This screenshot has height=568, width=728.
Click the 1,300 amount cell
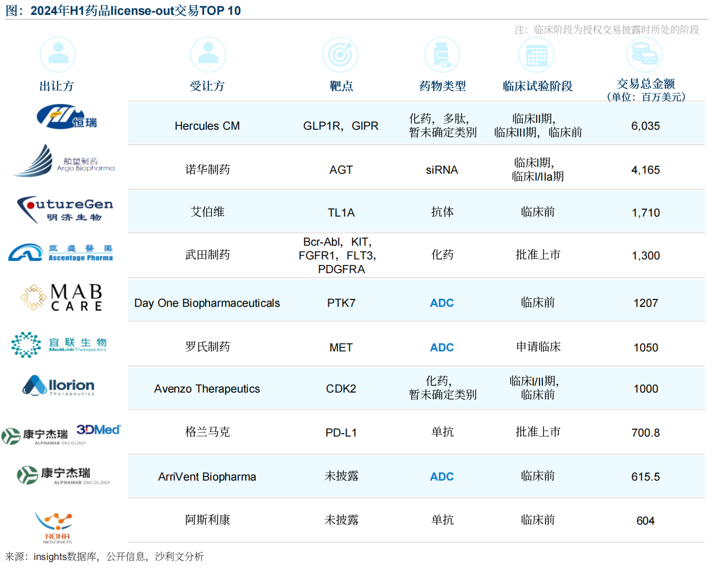pyautogui.click(x=646, y=255)
